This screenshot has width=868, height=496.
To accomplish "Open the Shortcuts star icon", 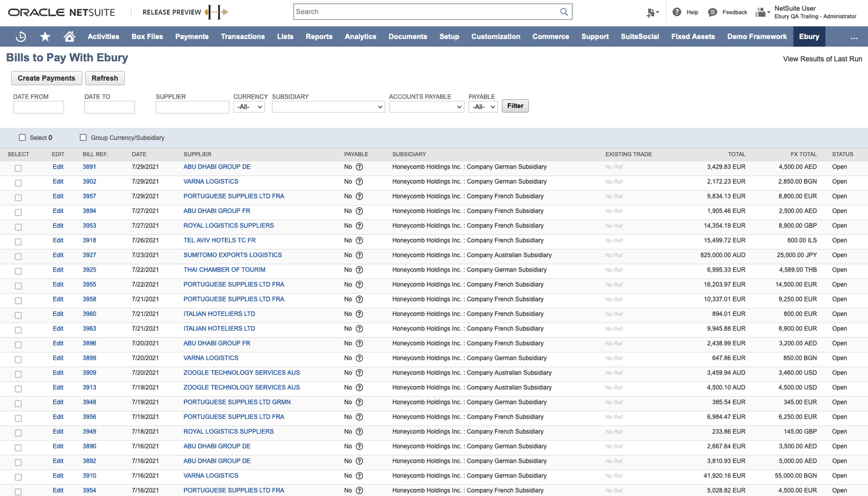I will tap(45, 36).
